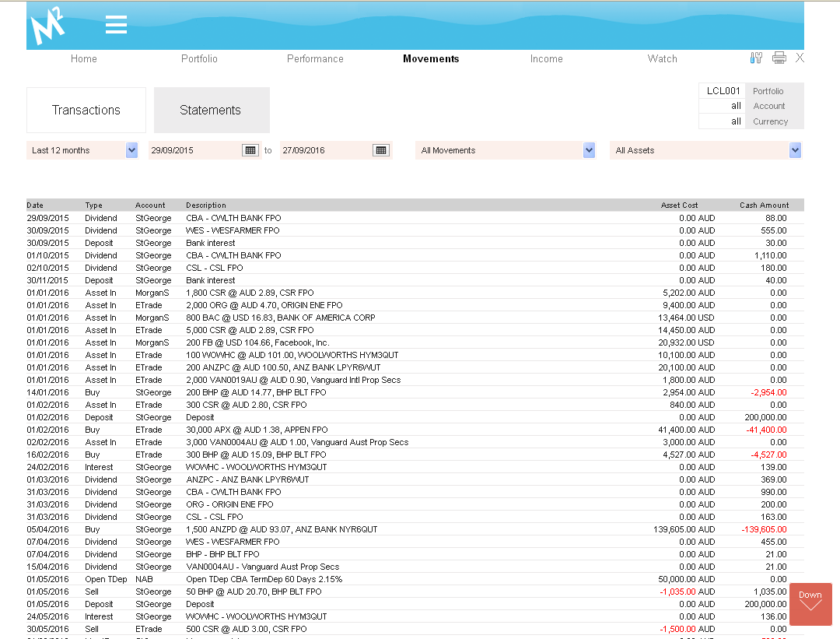Click the start date field 29/09/2015
This screenshot has height=639, width=840.
(194, 150)
